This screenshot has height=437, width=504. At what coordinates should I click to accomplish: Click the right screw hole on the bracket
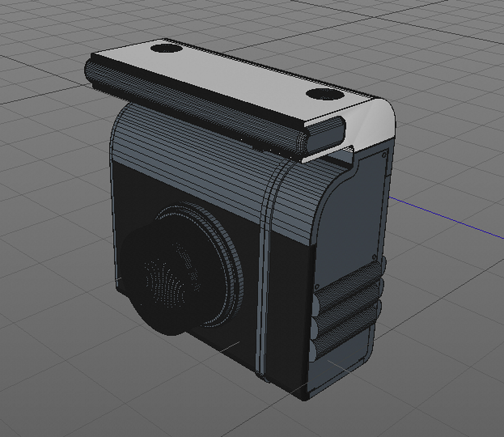[x=325, y=95]
